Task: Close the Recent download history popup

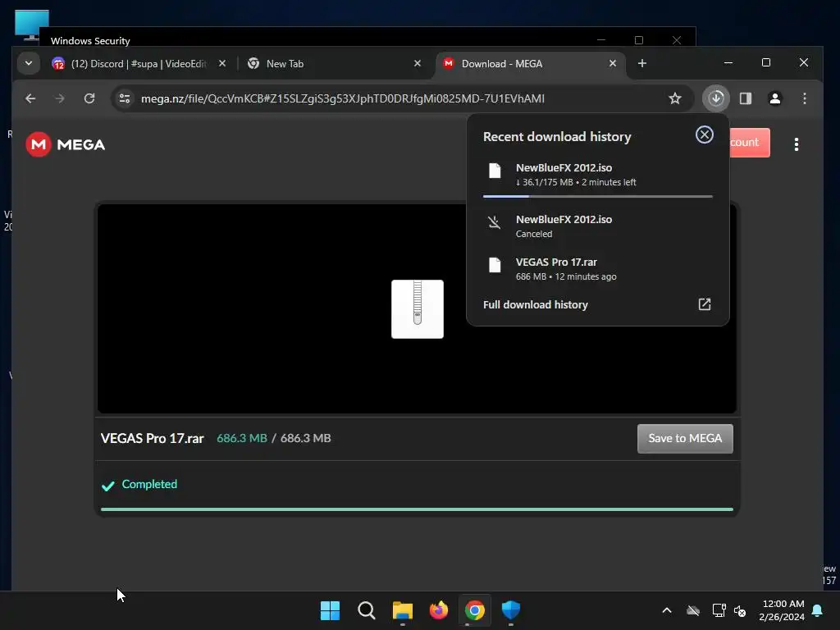Action: [705, 135]
